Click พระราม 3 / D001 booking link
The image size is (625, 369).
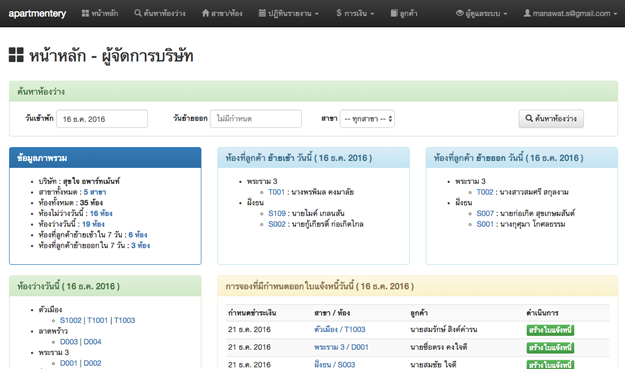(x=341, y=347)
